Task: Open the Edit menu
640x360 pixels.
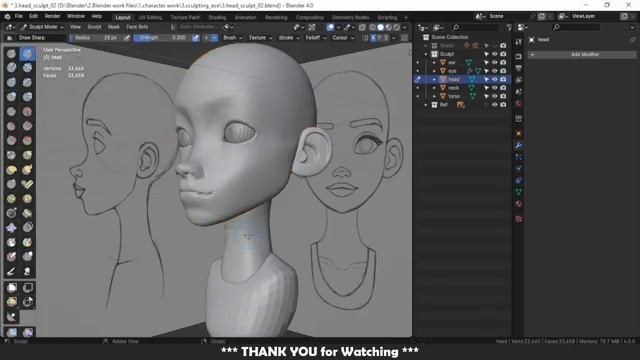Action: pos(33,16)
